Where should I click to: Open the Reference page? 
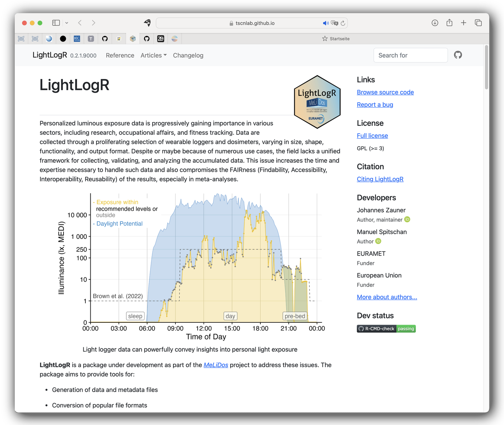120,55
